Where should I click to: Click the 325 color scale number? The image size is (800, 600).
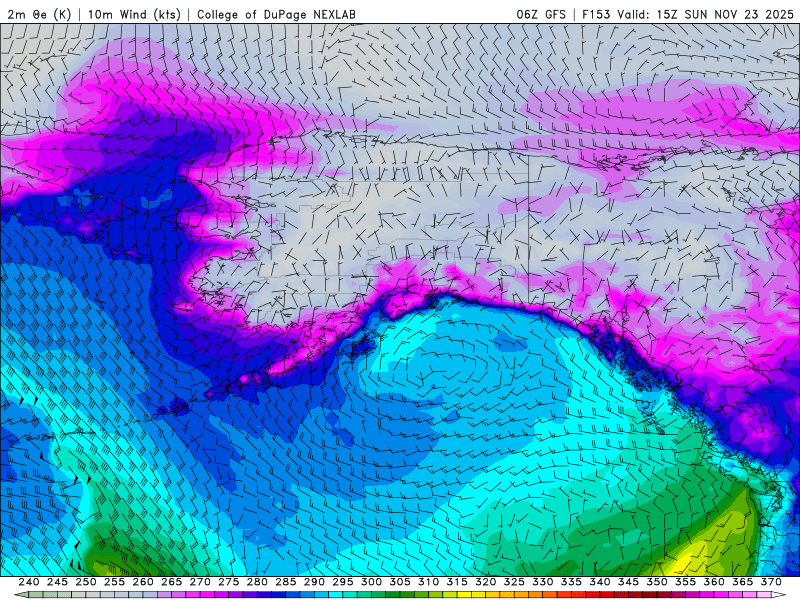(x=514, y=582)
